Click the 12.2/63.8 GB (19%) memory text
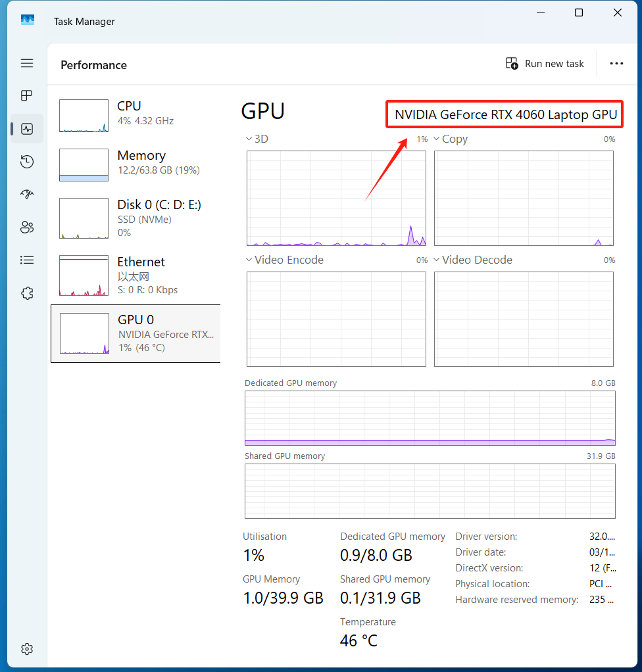Screen dimensions: 642x672 [159, 170]
